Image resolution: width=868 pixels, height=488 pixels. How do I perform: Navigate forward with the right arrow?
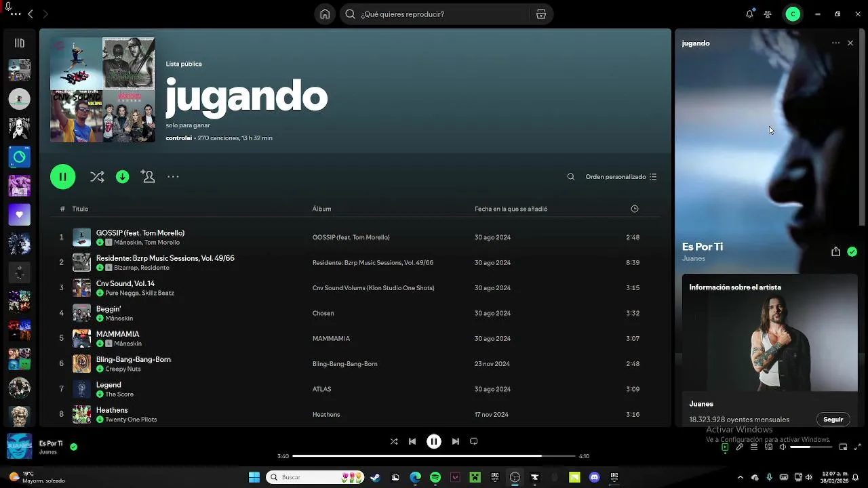tap(45, 14)
